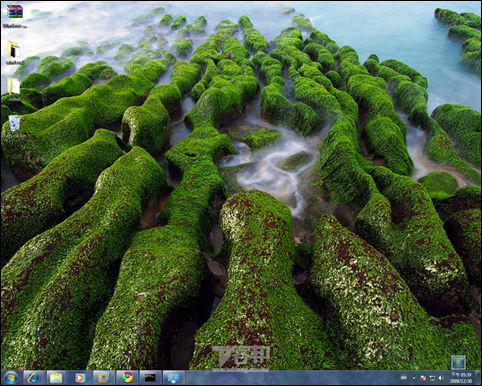Click the keyboard input icon in the tray
The image size is (482, 386).
pyautogui.click(x=404, y=378)
